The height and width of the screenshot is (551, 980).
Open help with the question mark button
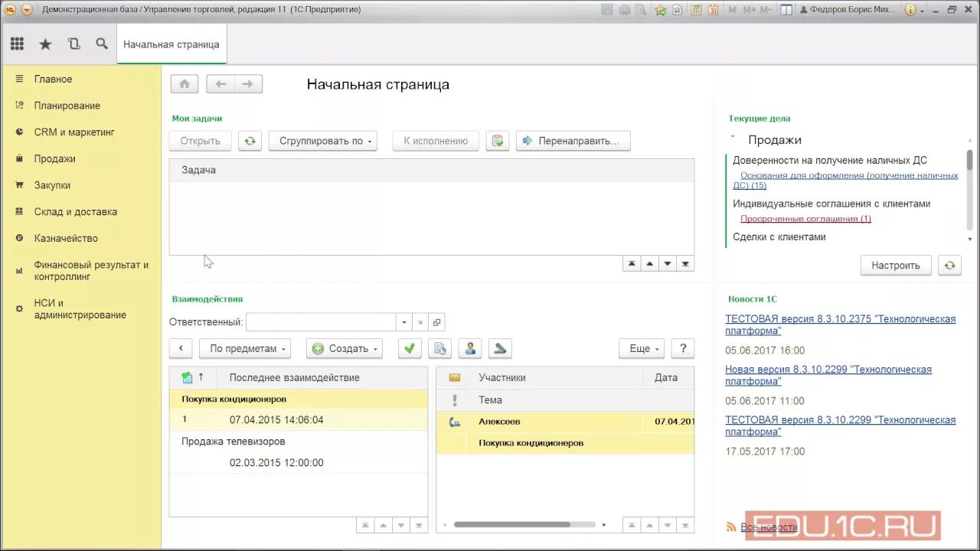click(683, 348)
